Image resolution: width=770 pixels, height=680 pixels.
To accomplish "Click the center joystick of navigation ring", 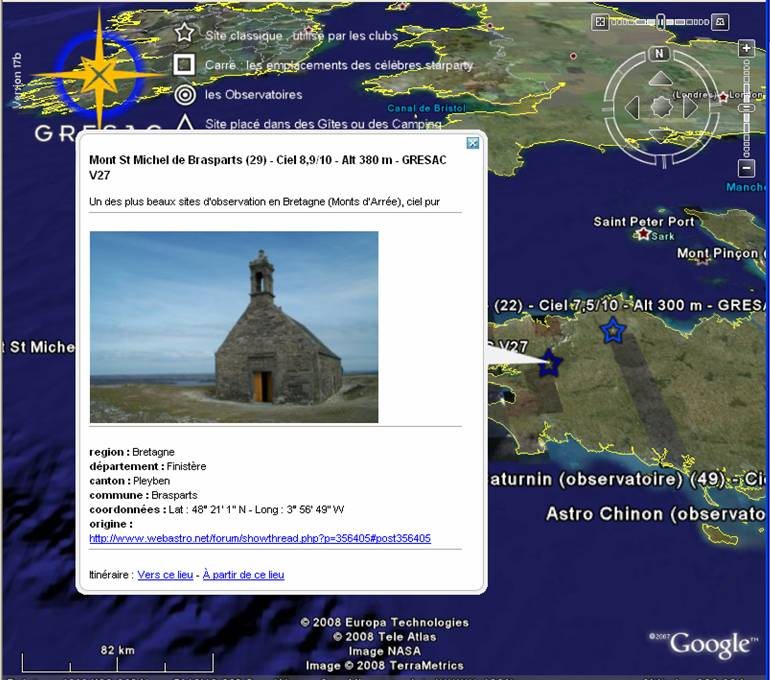I will (x=661, y=107).
